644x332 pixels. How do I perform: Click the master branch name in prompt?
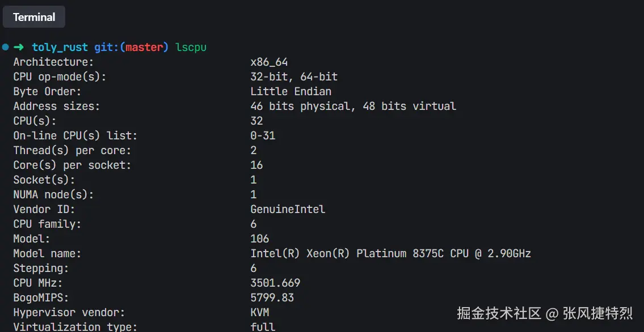click(144, 47)
